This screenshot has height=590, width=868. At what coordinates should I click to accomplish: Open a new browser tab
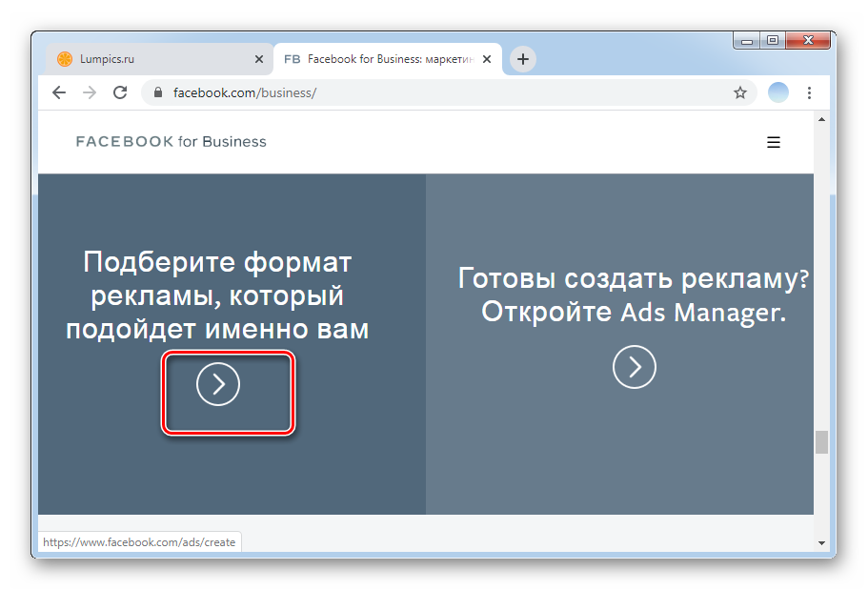523,59
